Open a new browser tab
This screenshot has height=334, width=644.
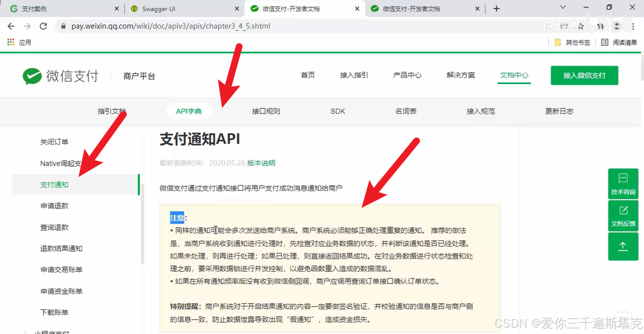(496, 9)
